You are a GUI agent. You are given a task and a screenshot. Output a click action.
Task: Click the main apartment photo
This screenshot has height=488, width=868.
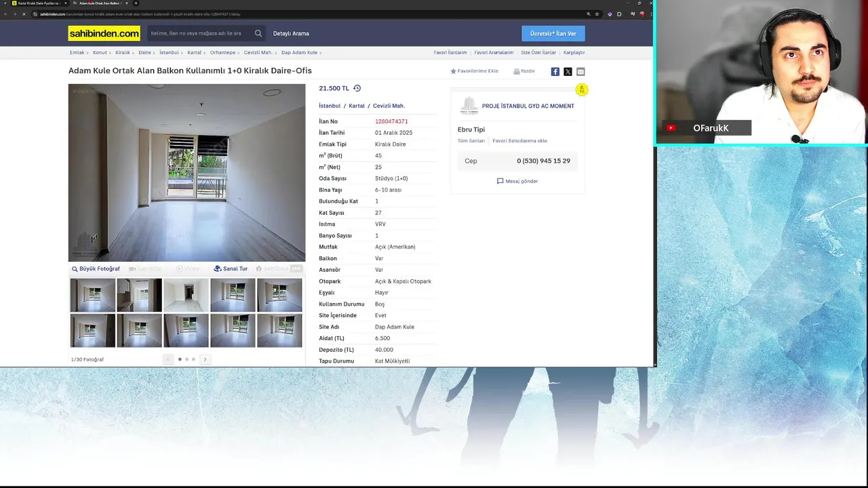coord(186,173)
